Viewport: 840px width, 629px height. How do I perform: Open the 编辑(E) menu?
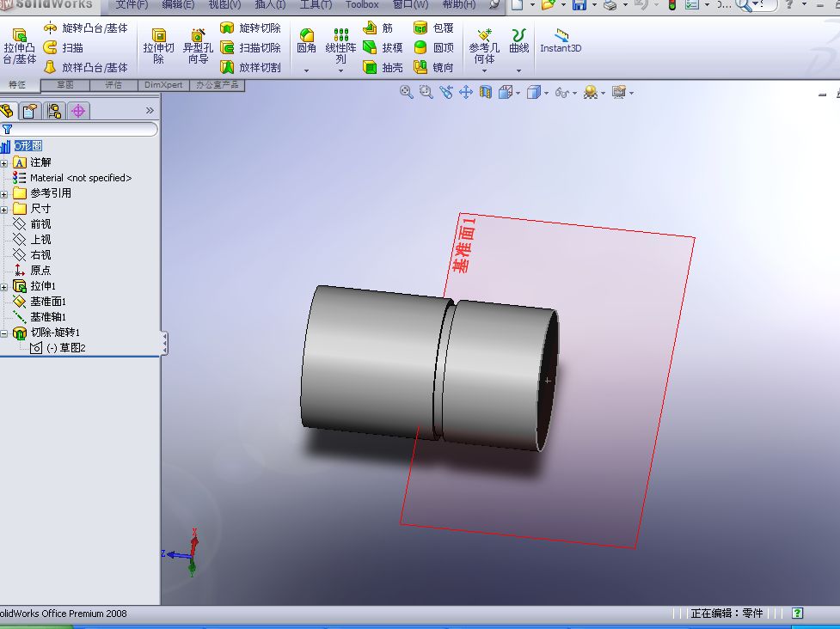pos(178,5)
